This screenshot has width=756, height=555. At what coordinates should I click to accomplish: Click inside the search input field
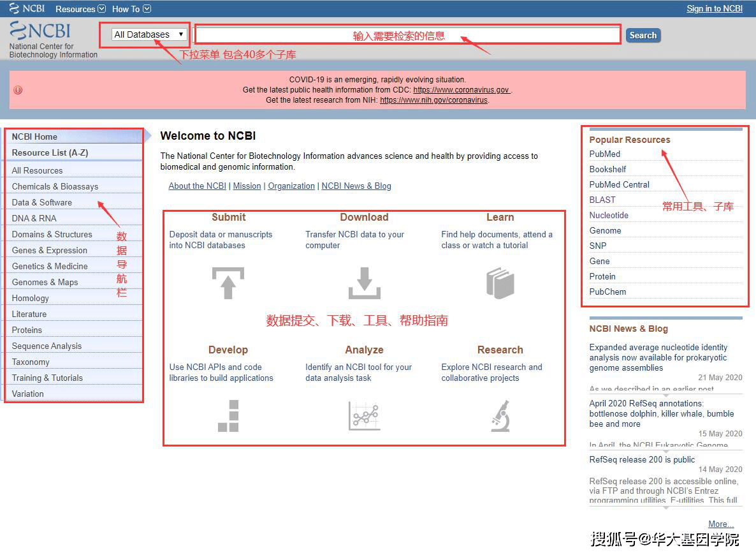[x=407, y=34]
